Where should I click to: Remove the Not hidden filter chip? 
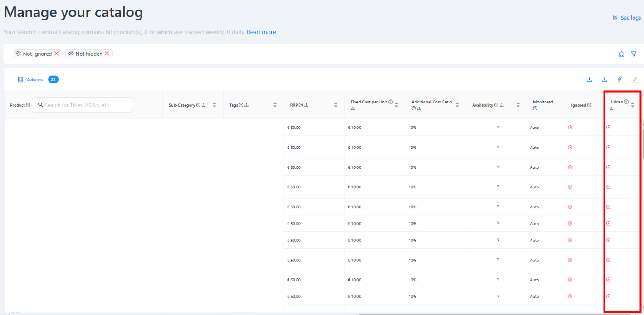coord(107,54)
